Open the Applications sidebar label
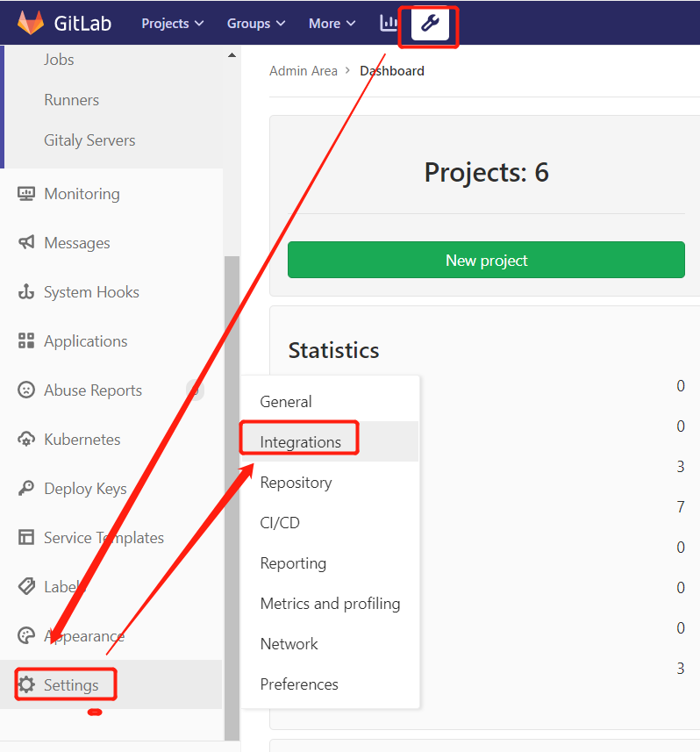The width and height of the screenshot is (700, 752). point(86,341)
